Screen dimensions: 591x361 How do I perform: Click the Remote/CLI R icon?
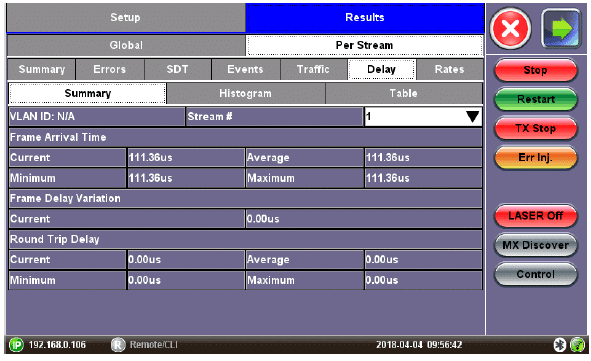(118, 344)
